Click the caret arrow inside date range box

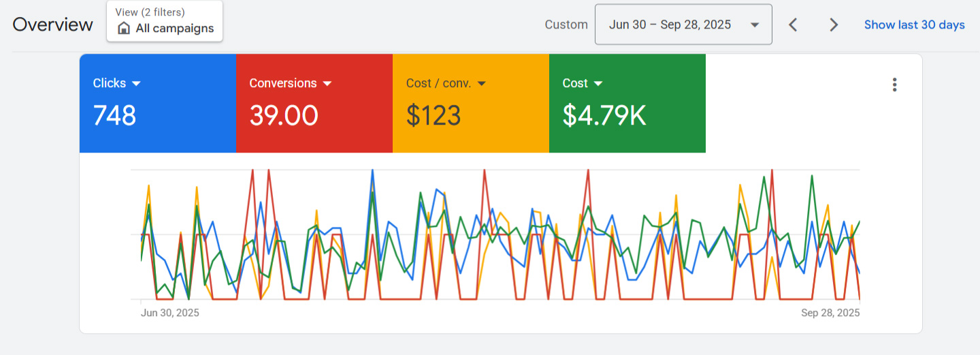point(755,25)
